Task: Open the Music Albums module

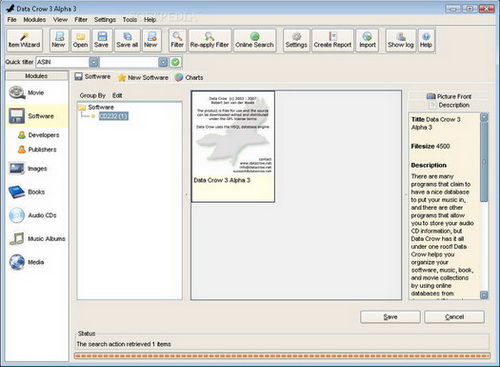Action: click(x=37, y=239)
